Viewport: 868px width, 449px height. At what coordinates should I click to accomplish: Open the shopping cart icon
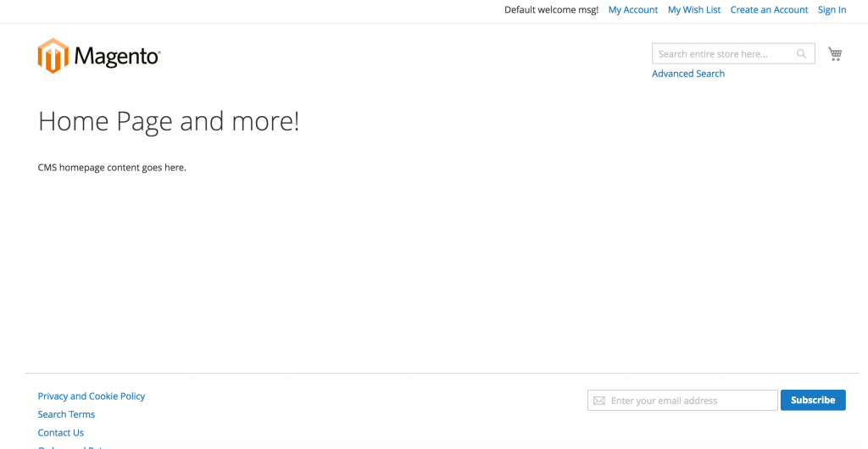pos(835,54)
